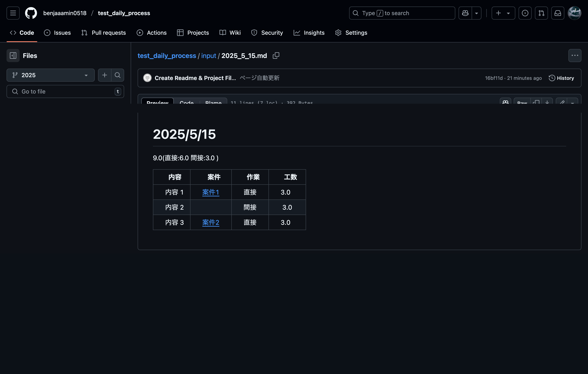Click the GitHub logo home icon
The image size is (588, 374).
point(31,13)
